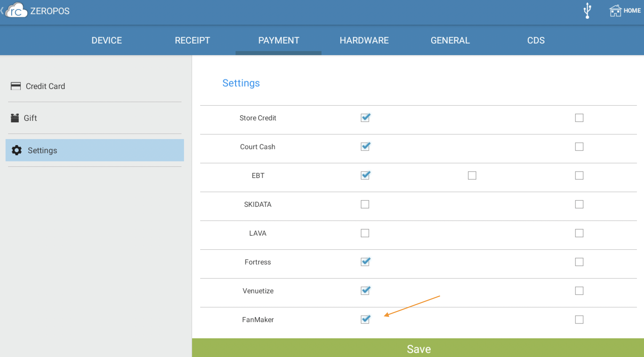Open the RECEIPT tab

tap(192, 40)
